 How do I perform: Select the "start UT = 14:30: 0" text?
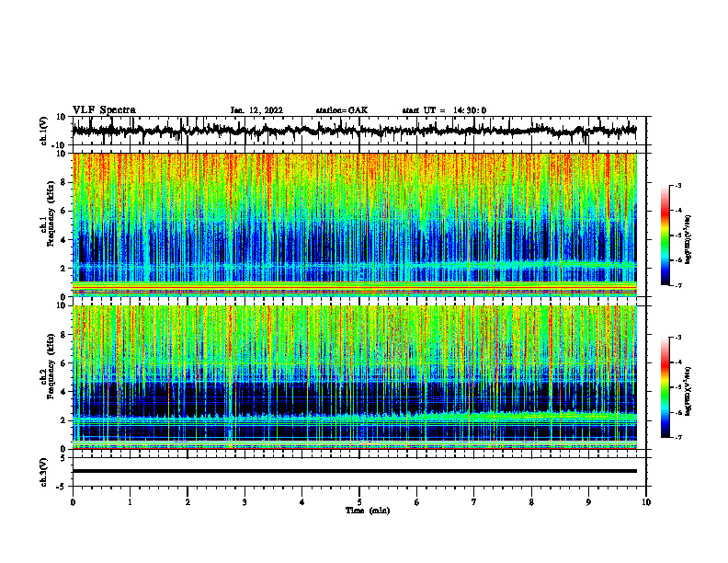(444, 110)
